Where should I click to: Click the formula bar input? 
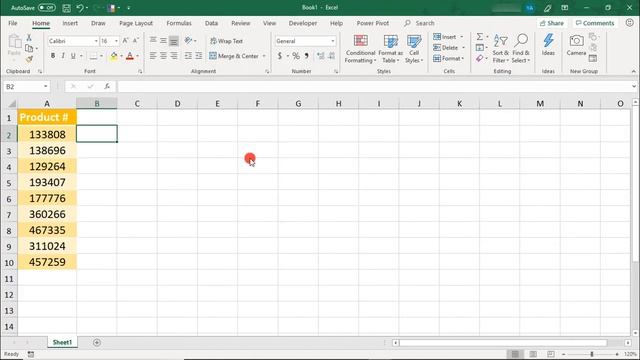374,87
